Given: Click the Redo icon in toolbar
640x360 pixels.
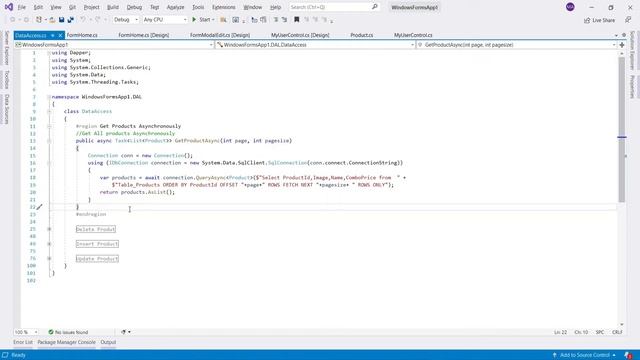Looking at the screenshot, I should (98, 20).
